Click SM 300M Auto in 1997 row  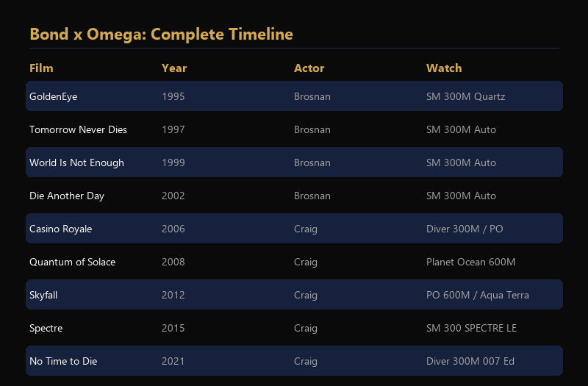coord(462,130)
